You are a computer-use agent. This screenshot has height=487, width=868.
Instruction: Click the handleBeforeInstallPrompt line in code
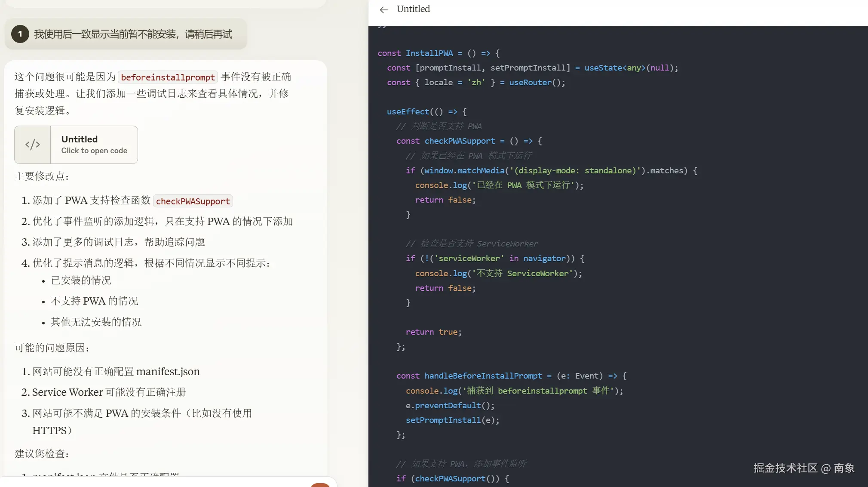click(x=482, y=376)
